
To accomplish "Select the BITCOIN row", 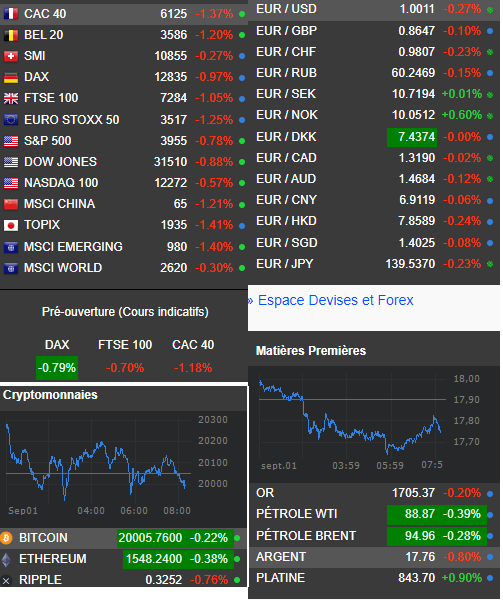I will 123,538.
